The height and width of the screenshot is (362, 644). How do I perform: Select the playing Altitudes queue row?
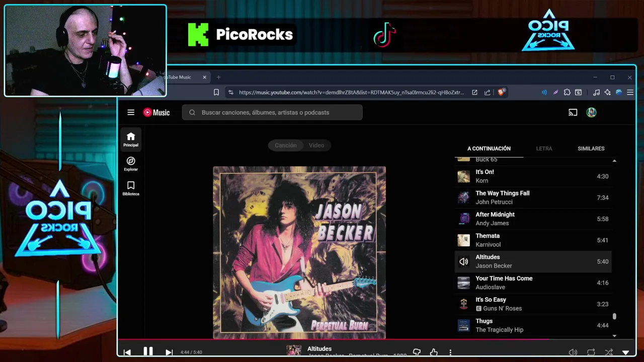pos(533,261)
